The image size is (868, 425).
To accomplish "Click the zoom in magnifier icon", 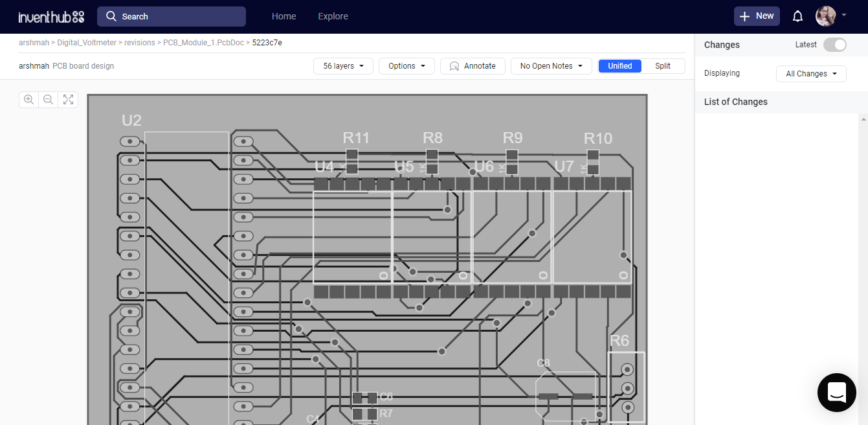I will 28,100.
